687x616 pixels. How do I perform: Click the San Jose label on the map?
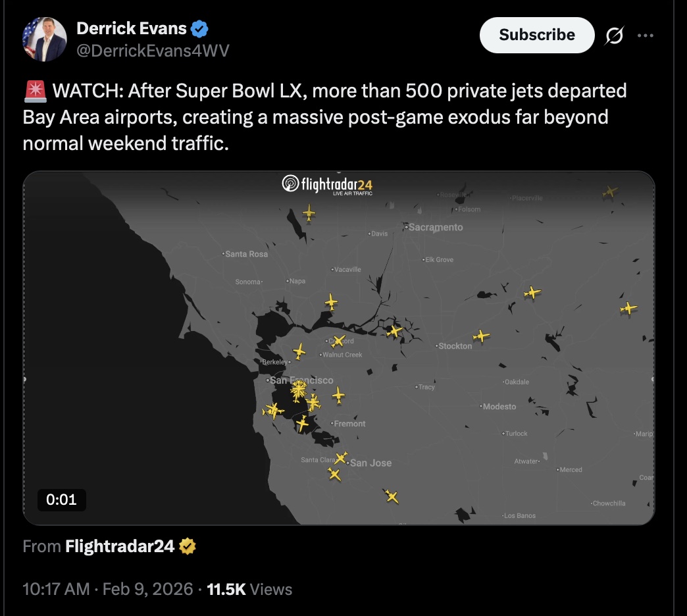tap(370, 463)
